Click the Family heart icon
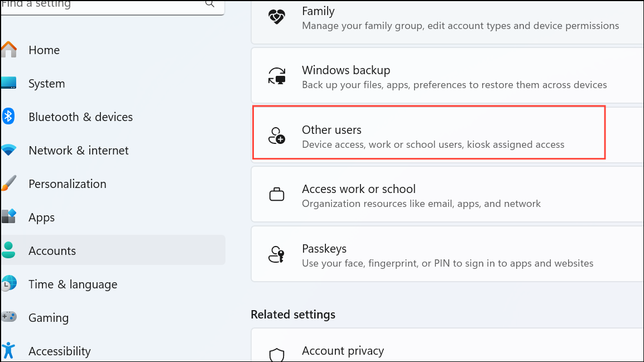This screenshot has width=644, height=362. 276,17
